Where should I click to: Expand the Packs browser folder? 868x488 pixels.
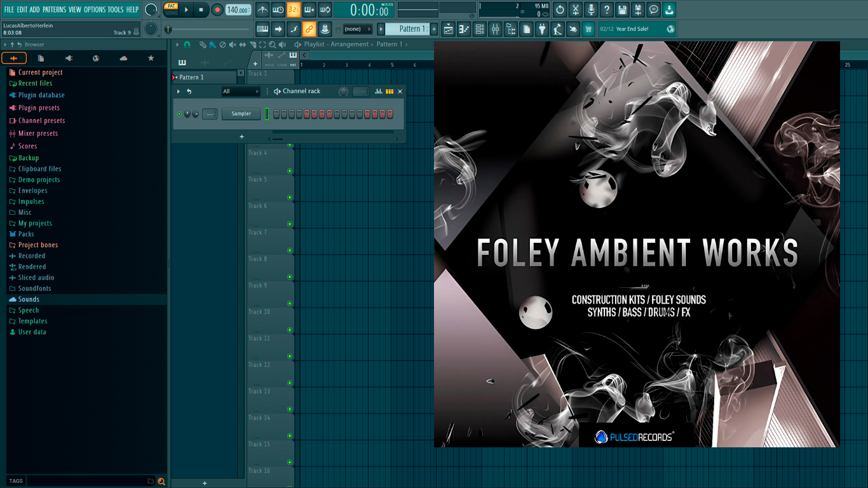click(26, 234)
